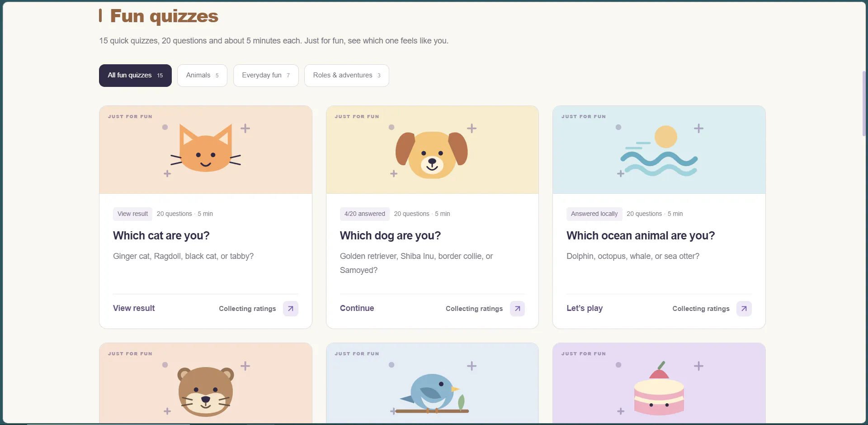Open arrow icon on ocean animal card

(744, 309)
